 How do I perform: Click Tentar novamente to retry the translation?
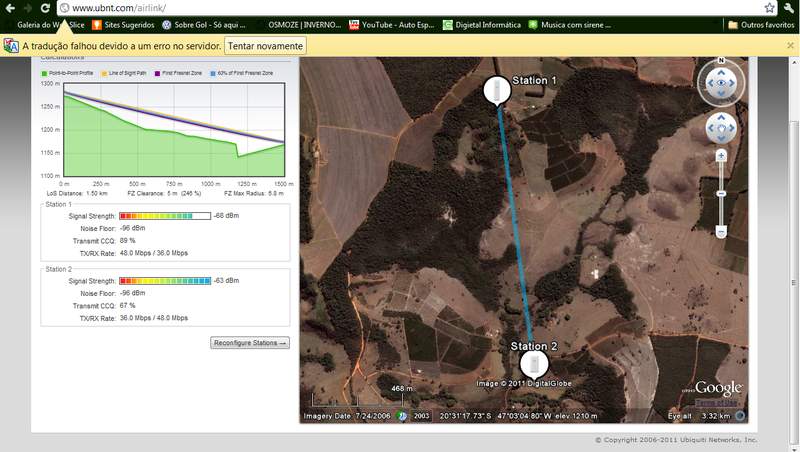coord(265,46)
